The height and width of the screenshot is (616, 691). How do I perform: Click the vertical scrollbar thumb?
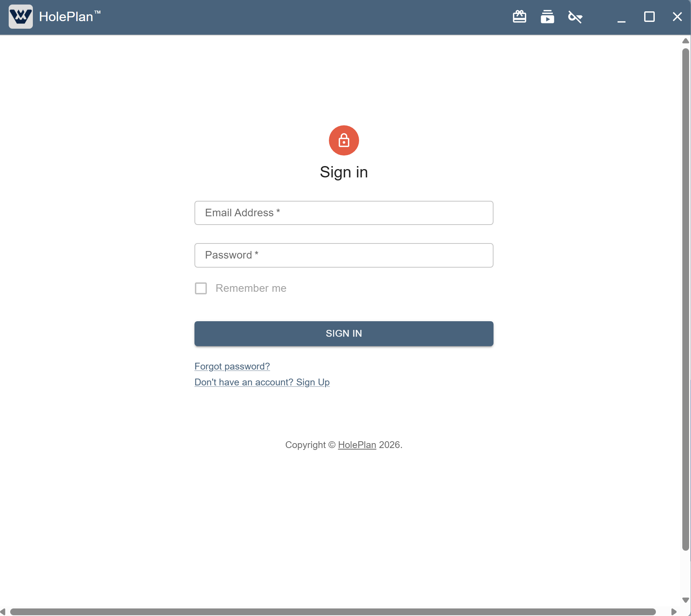(686, 298)
